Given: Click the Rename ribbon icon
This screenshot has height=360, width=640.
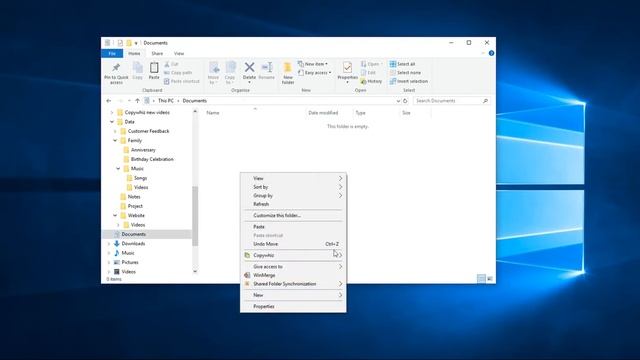Looking at the screenshot, I should [x=267, y=67].
